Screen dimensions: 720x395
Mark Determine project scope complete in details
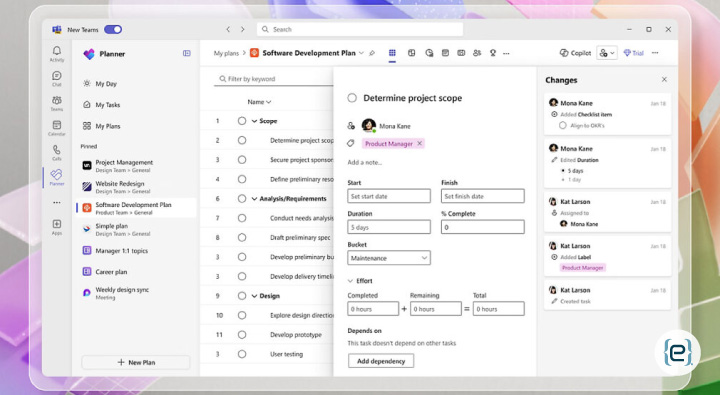pyautogui.click(x=352, y=98)
